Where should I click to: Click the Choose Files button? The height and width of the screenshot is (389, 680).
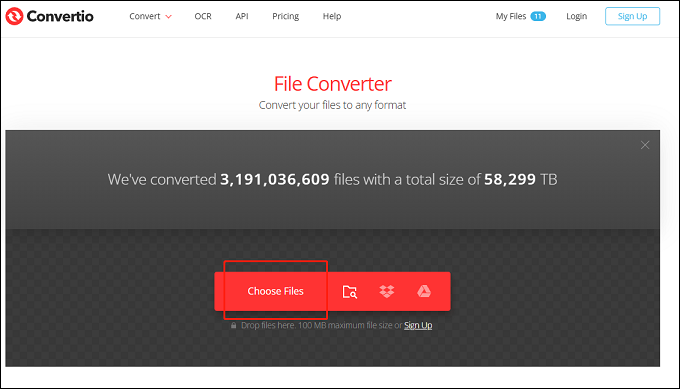[275, 291]
